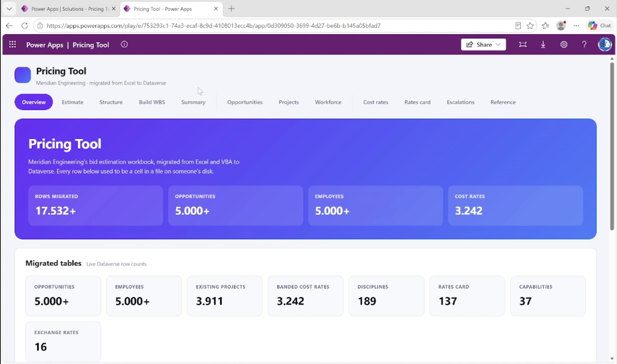Viewport: 617px width, 364px height.
Task: Click the Pricing Tool title in purple header
Action: (91, 45)
